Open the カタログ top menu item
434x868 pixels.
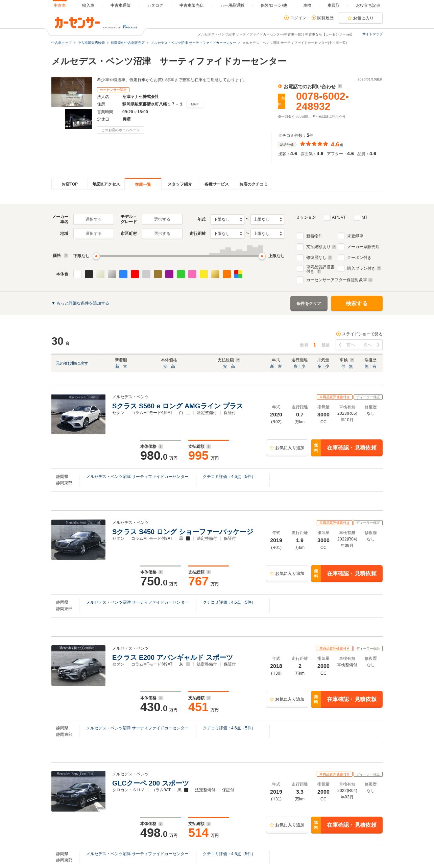[155, 5]
